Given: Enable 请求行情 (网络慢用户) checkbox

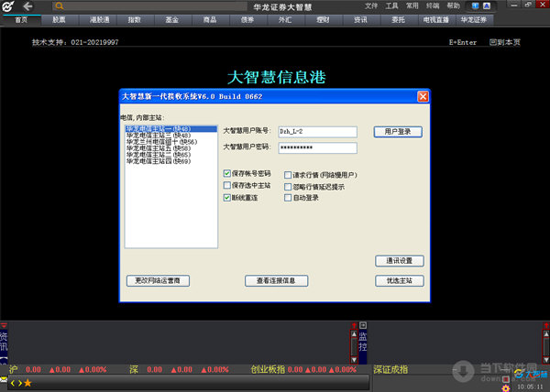Looking at the screenshot, I should pos(288,175).
